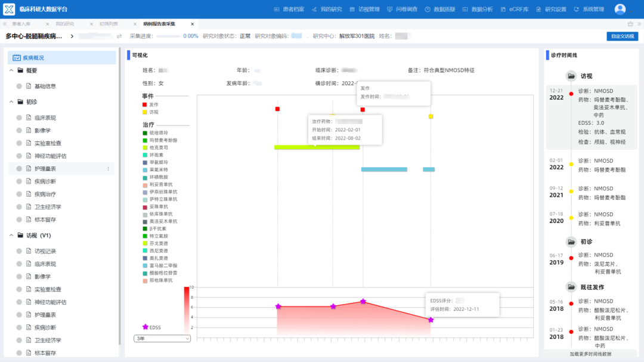Image resolution: width=644 pixels, height=362 pixels.
Task: Select the 12-21 2022 timeline entry
Action: tap(592, 117)
